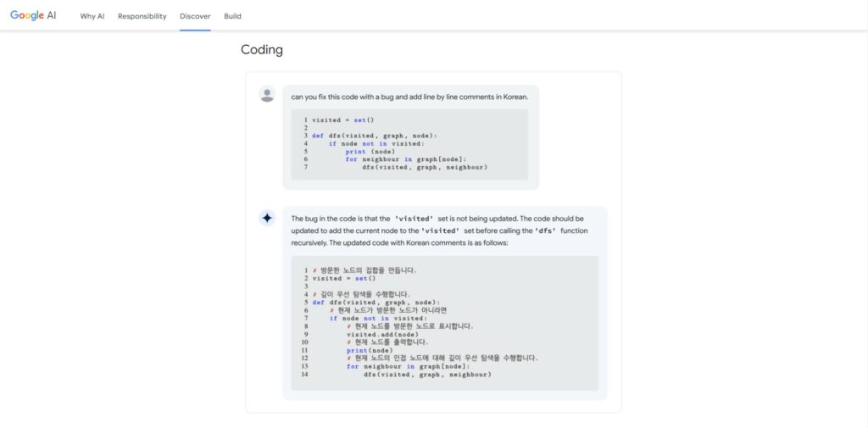The width and height of the screenshot is (868, 428).
Task: Click the 'dfs' inline code in the explanation
Action: click(x=545, y=231)
